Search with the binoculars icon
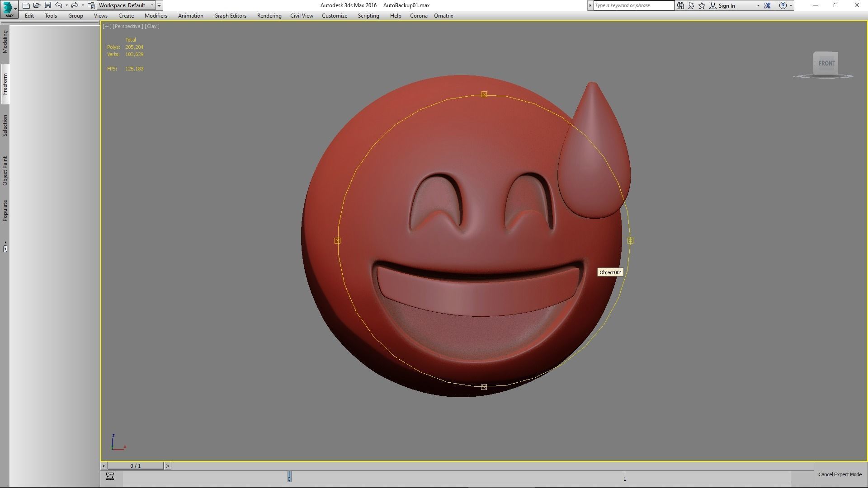The image size is (868, 488). 680,5
